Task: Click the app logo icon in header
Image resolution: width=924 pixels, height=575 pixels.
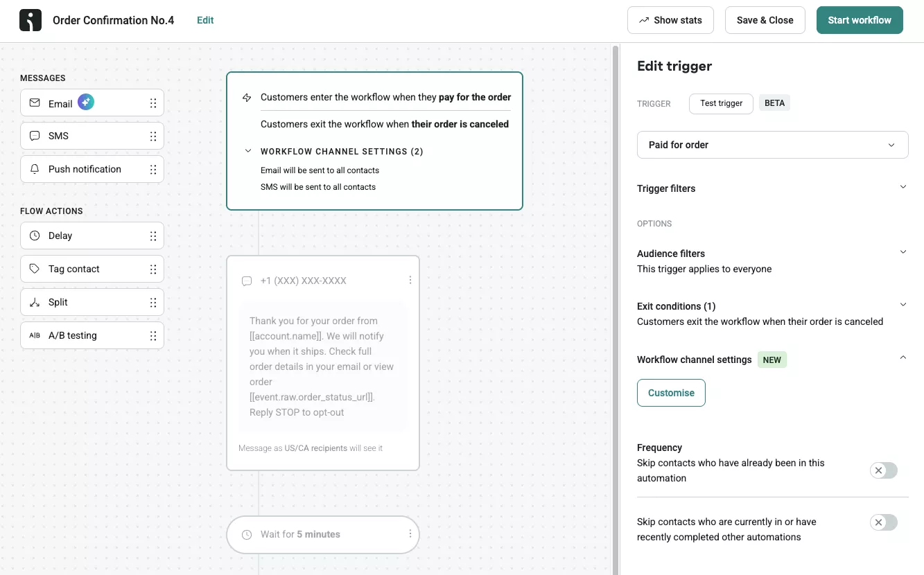Action: point(30,21)
